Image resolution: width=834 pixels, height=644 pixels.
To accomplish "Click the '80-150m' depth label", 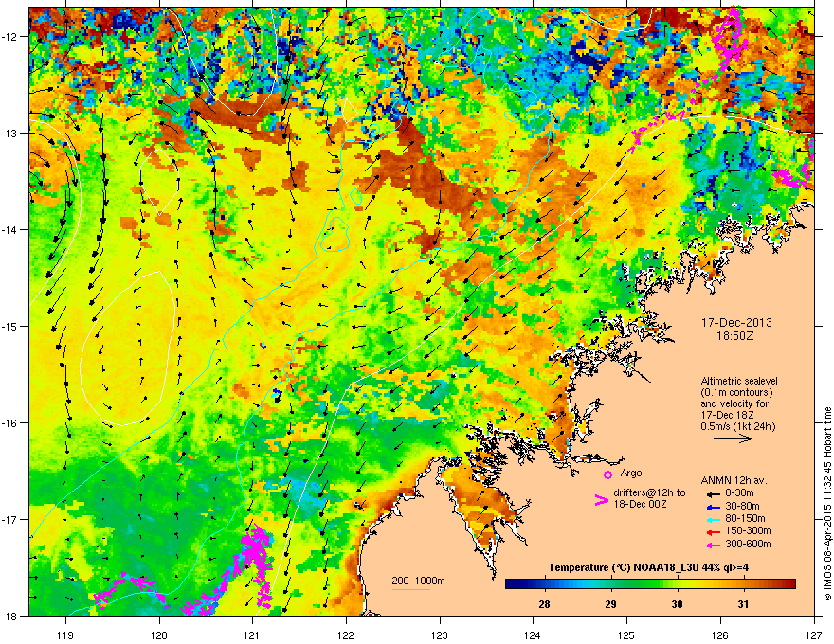I will 745,518.
